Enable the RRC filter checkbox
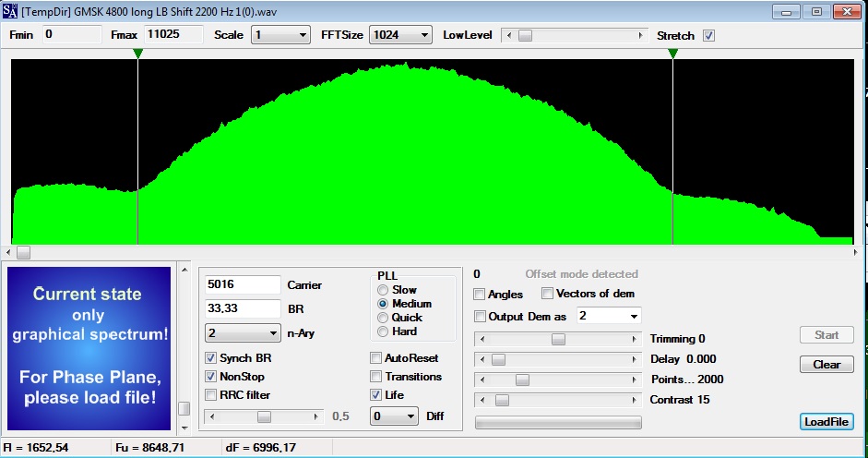This screenshot has height=458, width=868. (210, 395)
